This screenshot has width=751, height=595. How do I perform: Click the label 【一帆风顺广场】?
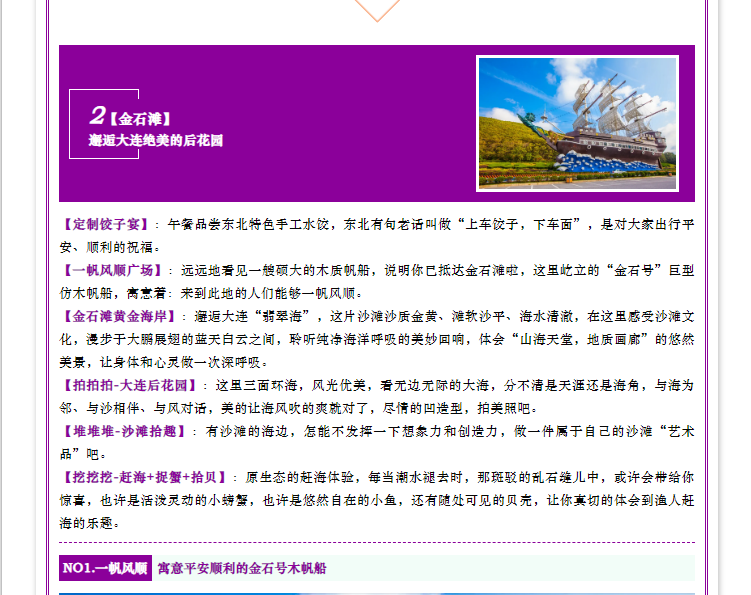coord(113,270)
